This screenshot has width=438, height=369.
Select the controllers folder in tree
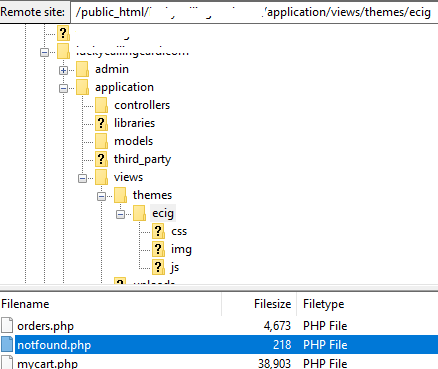click(x=142, y=105)
